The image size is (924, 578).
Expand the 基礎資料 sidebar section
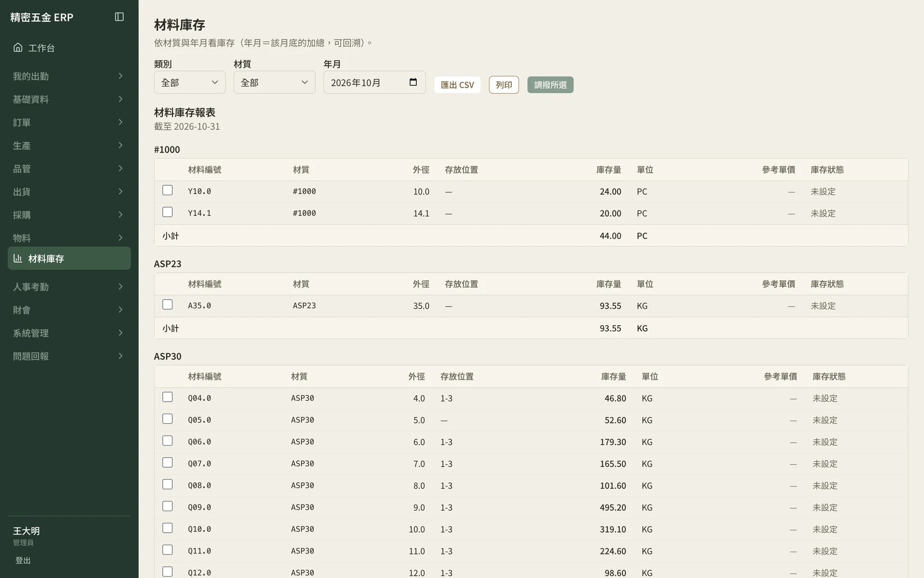tap(69, 99)
